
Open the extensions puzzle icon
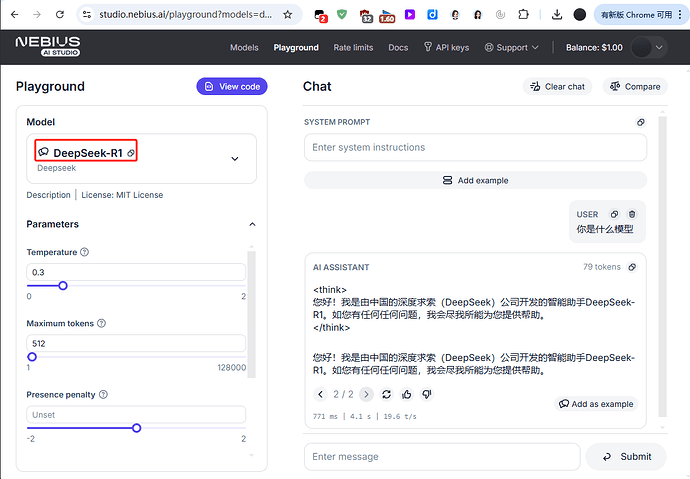(x=523, y=15)
